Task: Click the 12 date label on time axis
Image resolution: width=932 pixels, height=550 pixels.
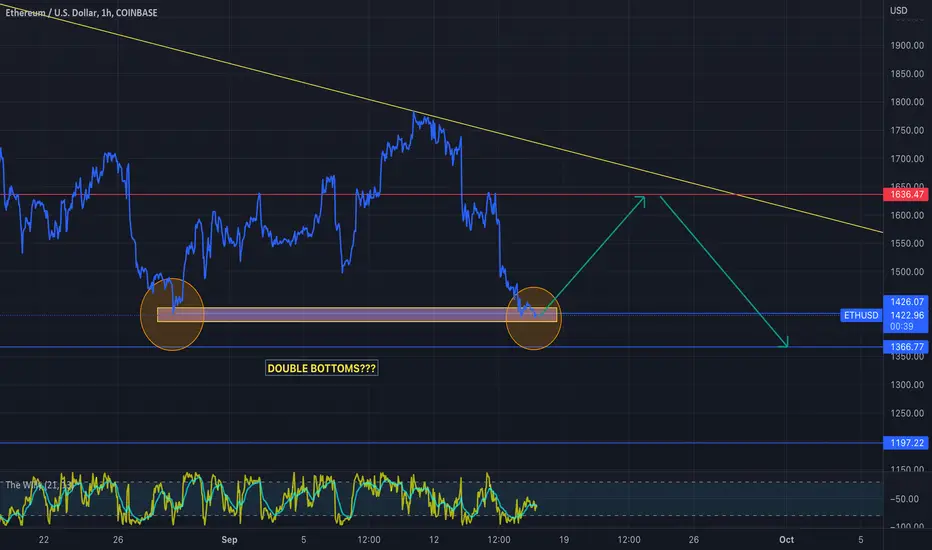Action: [434, 540]
